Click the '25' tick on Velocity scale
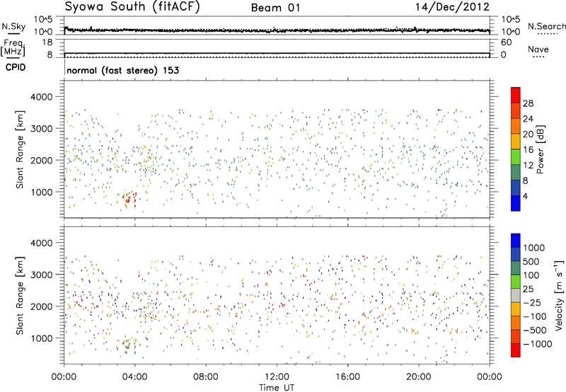Image resolution: width=566 pixels, height=392 pixels. point(529,289)
